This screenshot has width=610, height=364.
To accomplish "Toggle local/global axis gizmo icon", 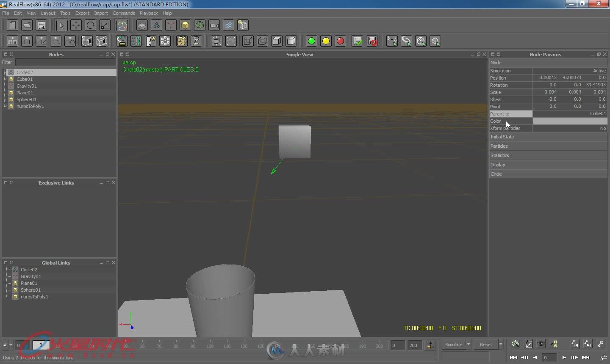I will coord(122,25).
